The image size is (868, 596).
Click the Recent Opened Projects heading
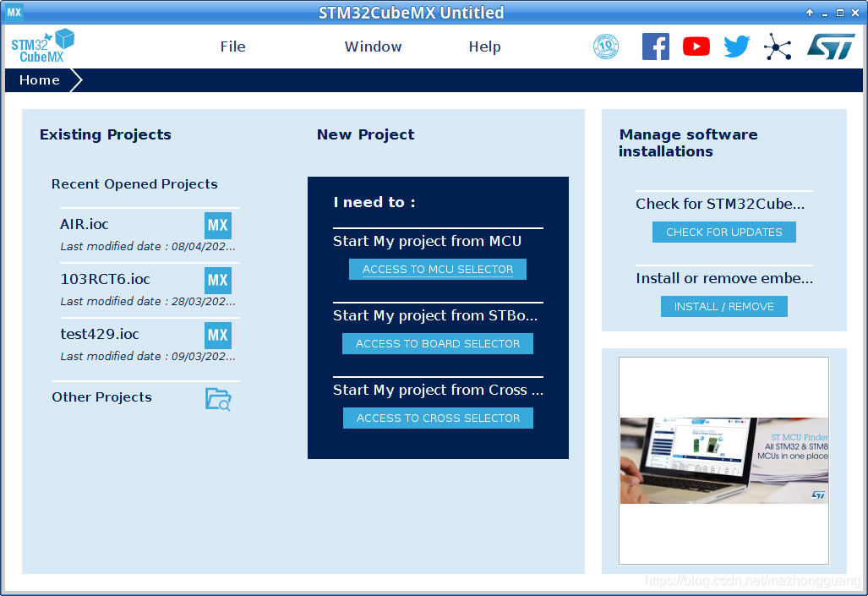click(x=134, y=184)
